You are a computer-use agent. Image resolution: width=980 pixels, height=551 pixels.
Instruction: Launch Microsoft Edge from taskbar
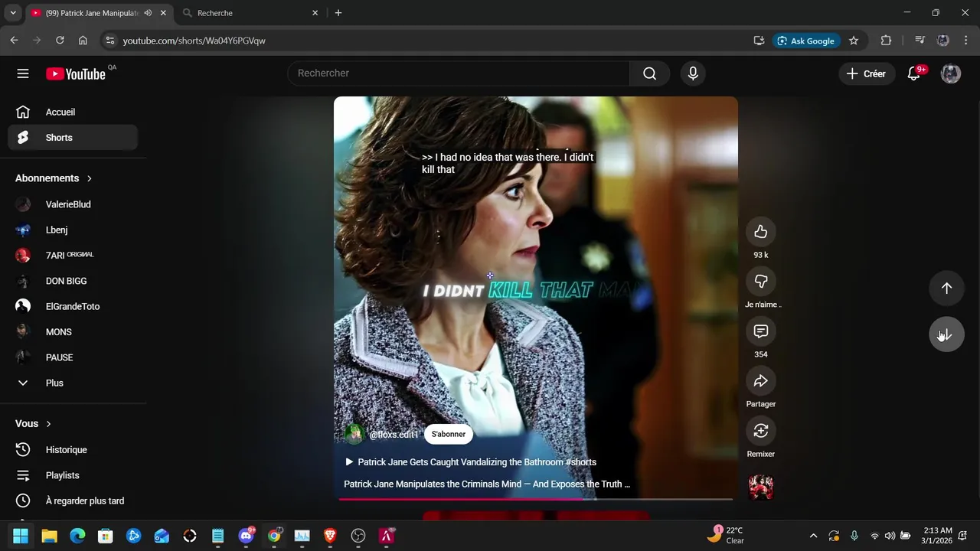[77, 536]
